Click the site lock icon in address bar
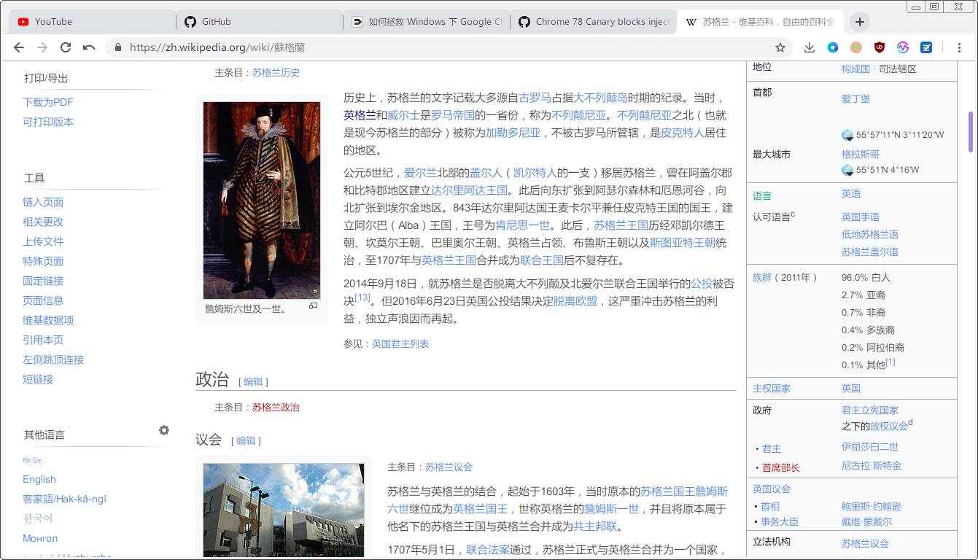The image size is (978, 560). point(117,47)
